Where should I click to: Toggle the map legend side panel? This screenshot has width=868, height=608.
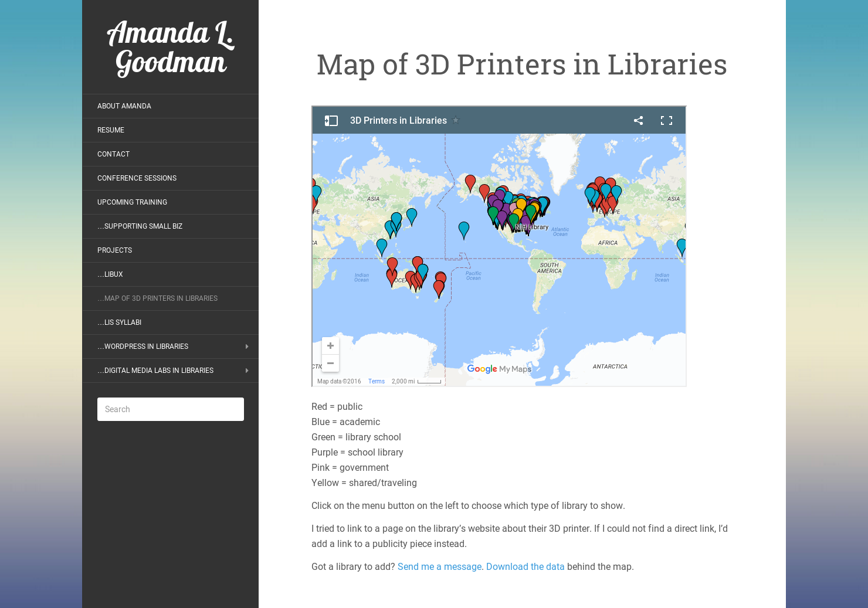pyautogui.click(x=331, y=120)
